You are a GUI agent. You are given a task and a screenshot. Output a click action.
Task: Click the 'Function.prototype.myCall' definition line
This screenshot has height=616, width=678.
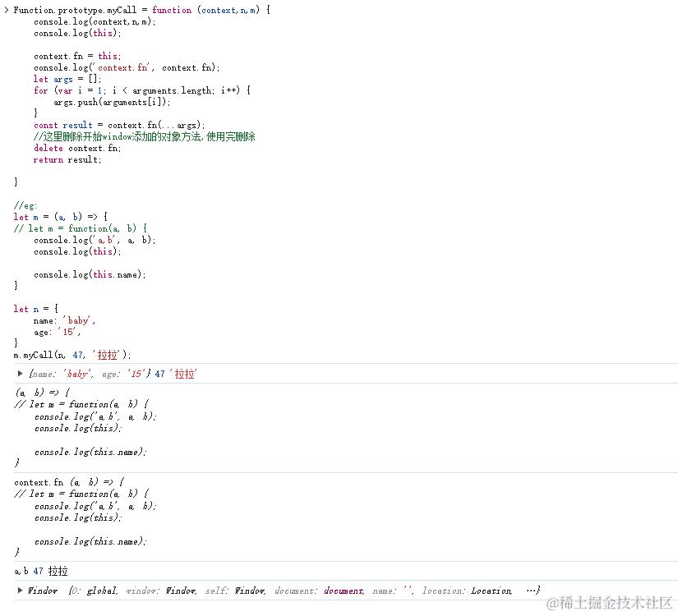coord(142,10)
